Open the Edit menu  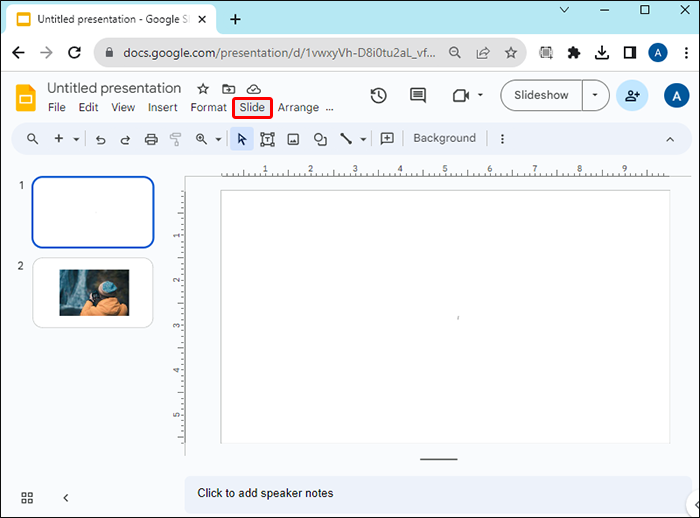pyautogui.click(x=88, y=108)
